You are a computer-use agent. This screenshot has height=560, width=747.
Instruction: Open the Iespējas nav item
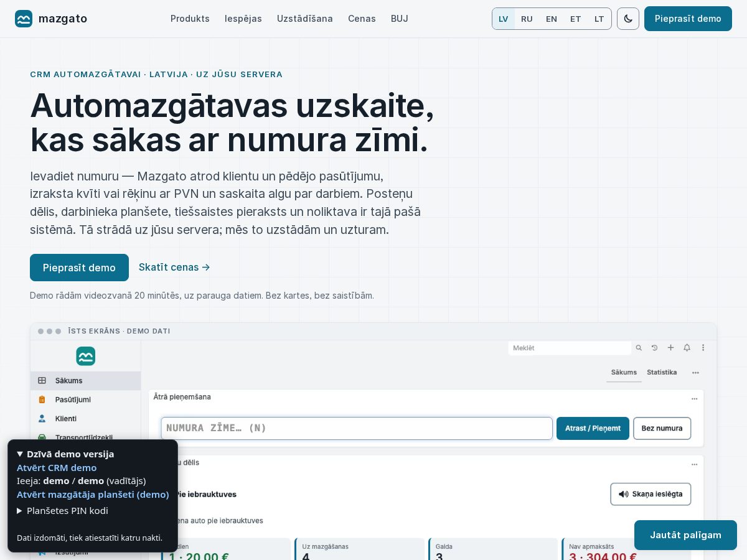coord(243,19)
